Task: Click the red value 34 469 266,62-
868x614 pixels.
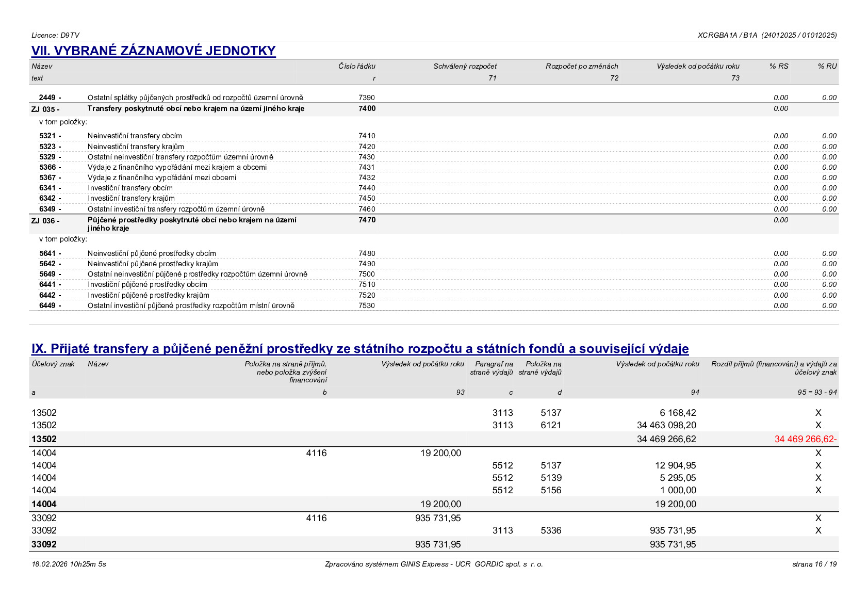Action: (x=805, y=439)
